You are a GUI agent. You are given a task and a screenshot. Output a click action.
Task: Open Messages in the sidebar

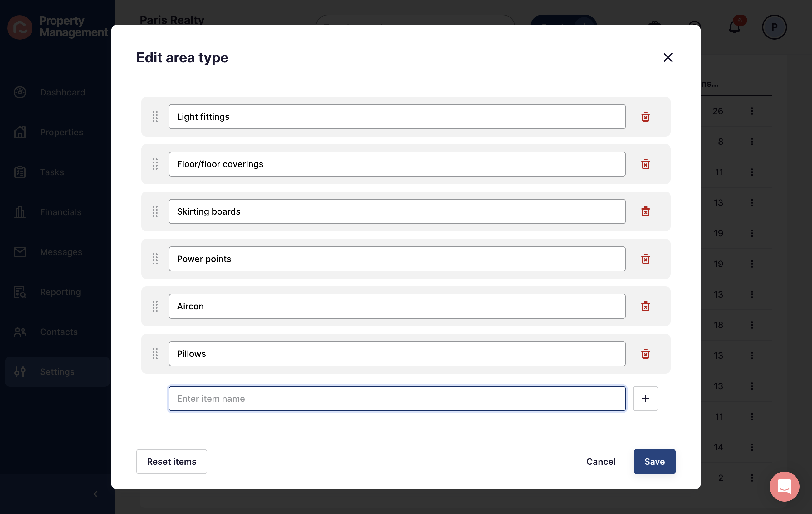coord(57,252)
